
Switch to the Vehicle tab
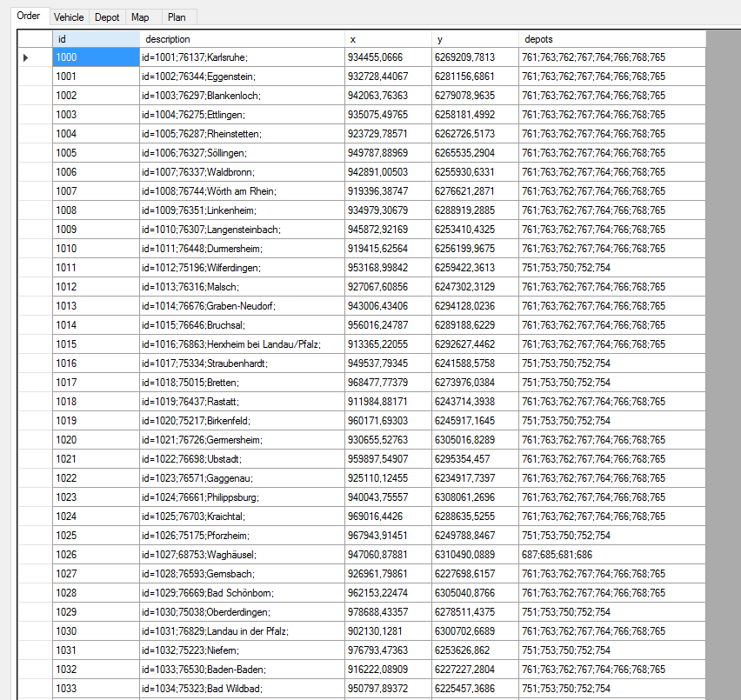click(x=69, y=17)
